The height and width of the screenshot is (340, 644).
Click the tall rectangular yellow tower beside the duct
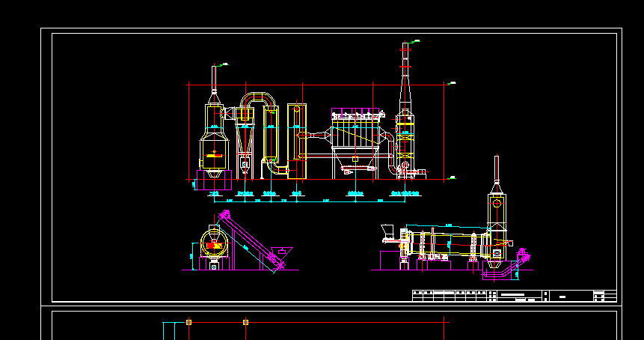[x=297, y=142]
